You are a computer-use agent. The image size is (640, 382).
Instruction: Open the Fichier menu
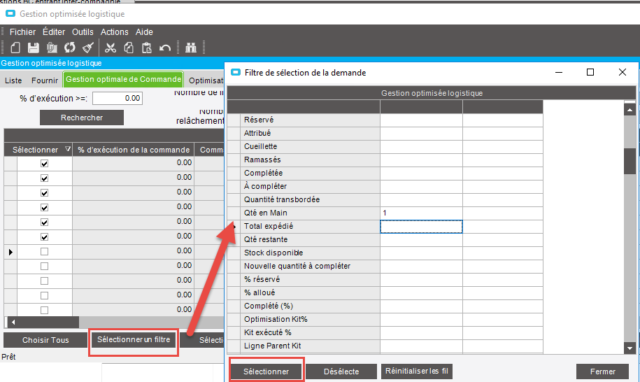22,32
